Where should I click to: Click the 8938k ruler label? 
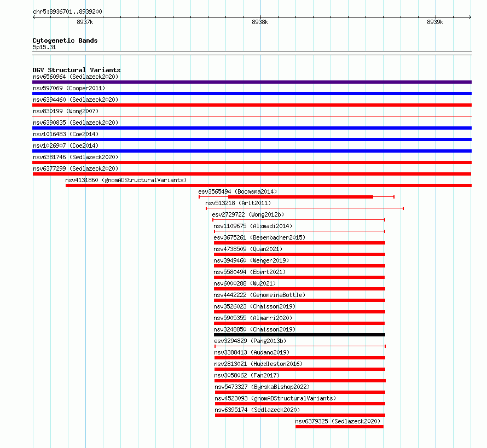pos(260,22)
